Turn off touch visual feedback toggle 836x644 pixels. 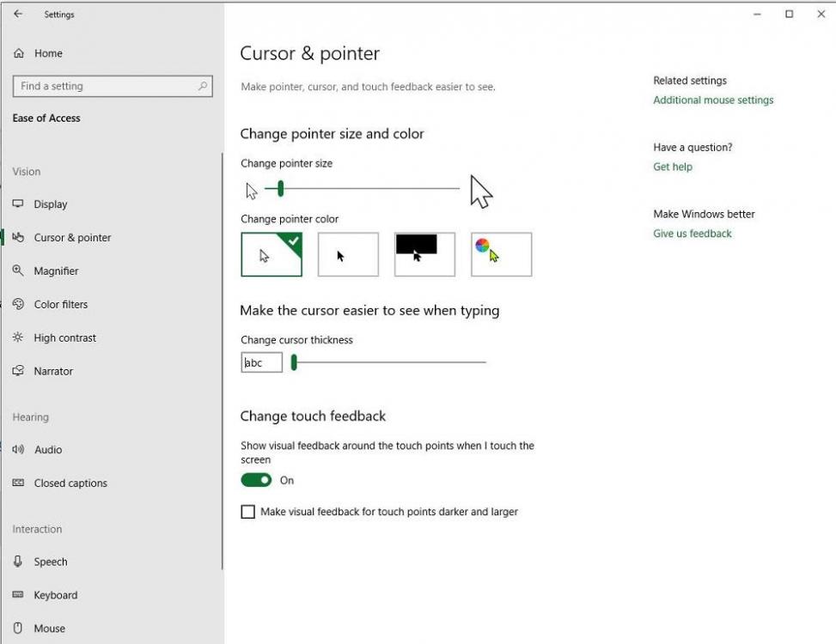pos(256,480)
